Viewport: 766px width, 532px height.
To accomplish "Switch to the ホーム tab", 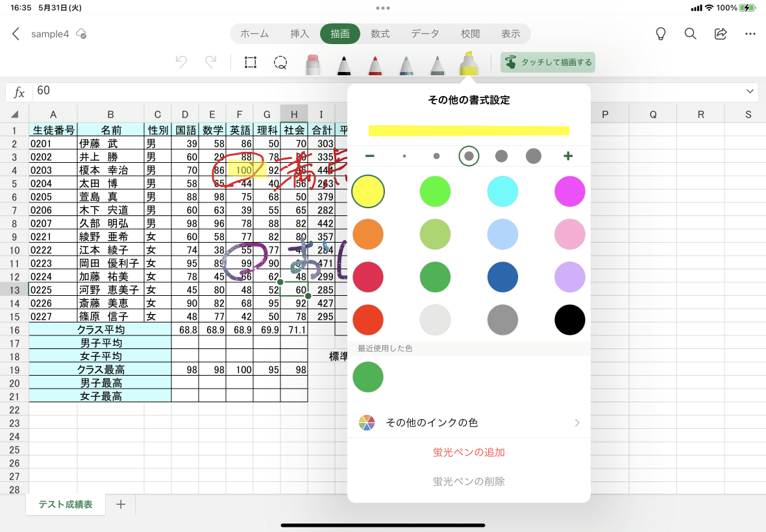I will [x=254, y=34].
